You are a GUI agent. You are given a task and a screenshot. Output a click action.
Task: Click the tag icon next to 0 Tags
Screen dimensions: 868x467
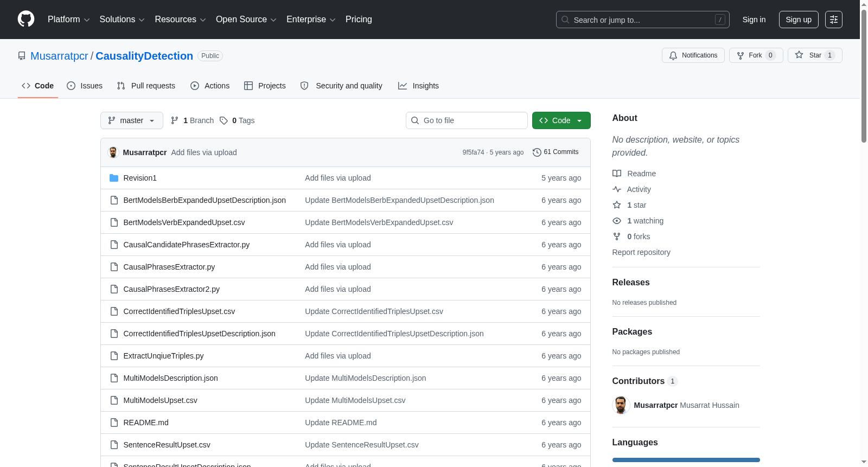point(224,120)
